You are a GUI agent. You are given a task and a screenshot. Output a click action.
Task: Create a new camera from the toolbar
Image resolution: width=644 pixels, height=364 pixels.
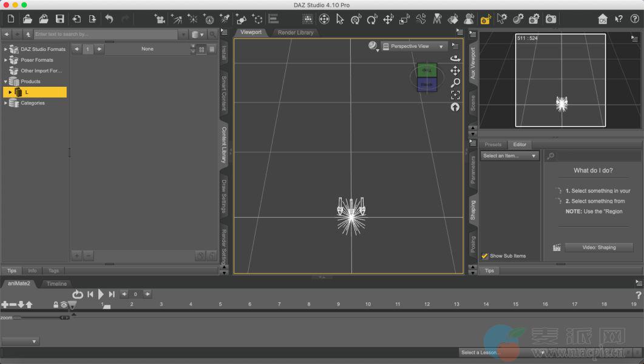pyautogui.click(x=160, y=19)
